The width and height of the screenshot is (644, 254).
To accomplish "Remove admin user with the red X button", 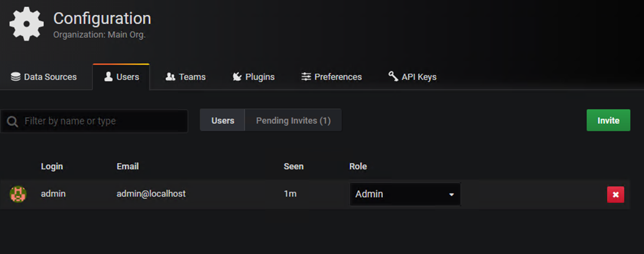I will (615, 194).
